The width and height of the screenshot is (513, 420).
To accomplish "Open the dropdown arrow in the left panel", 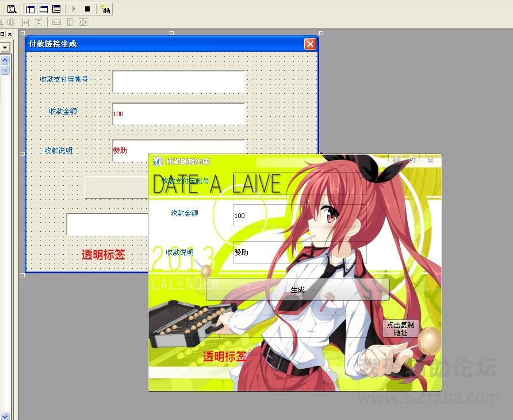I will [5, 48].
